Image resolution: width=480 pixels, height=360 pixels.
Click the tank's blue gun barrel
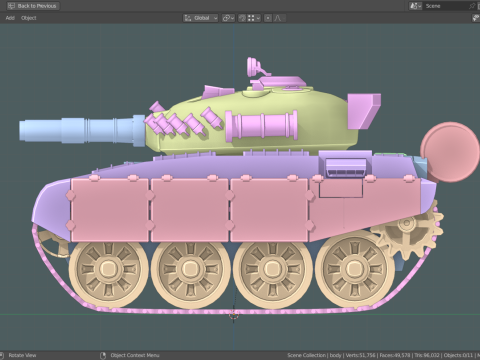[x=82, y=130]
